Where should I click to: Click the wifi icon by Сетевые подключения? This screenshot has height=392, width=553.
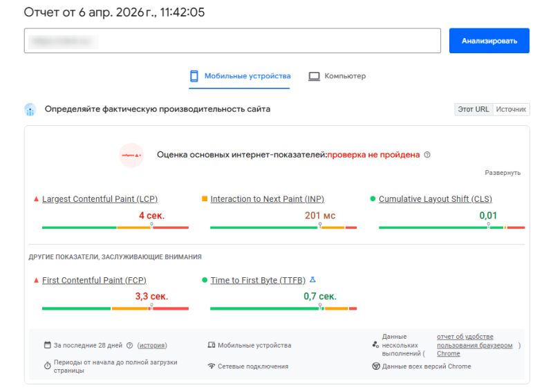pos(212,366)
